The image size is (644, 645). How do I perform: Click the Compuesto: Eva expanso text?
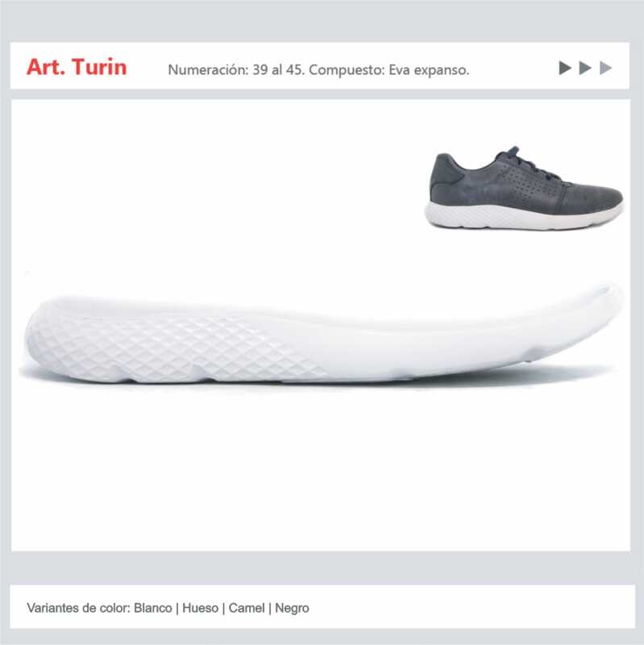coord(389,70)
